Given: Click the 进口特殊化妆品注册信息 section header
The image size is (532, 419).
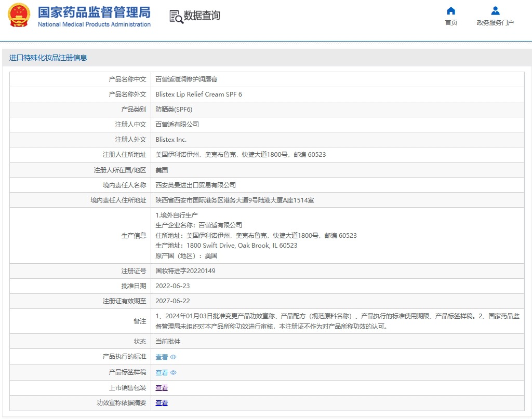Looking at the screenshot, I should (x=48, y=58).
